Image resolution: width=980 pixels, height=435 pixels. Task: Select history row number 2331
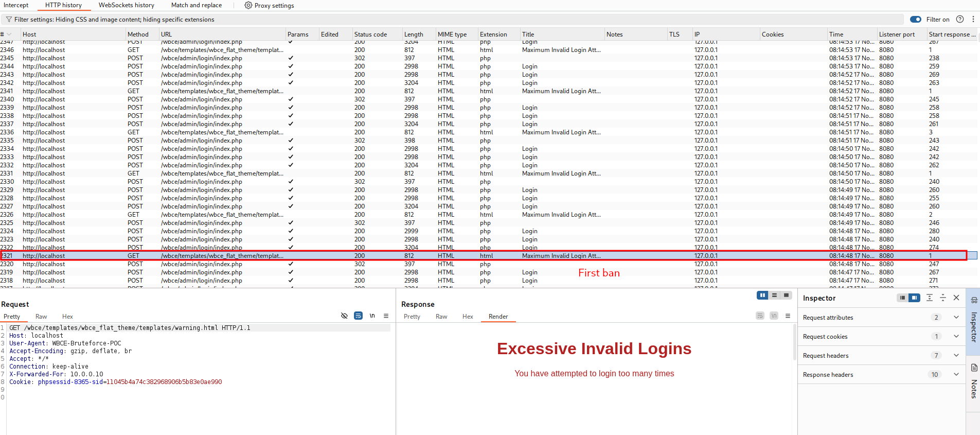489,173
